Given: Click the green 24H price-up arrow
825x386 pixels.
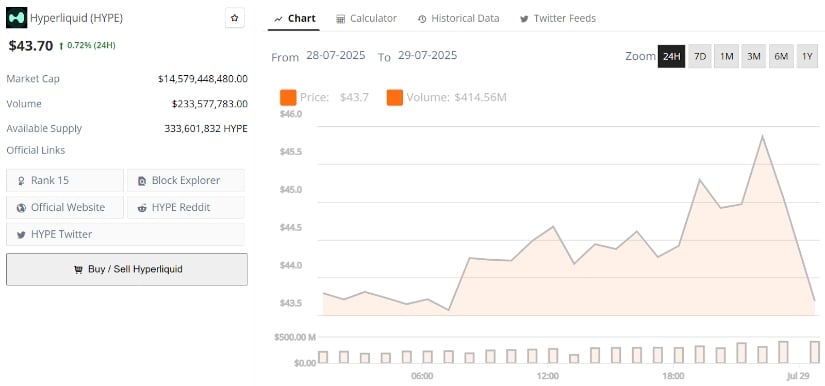Looking at the screenshot, I should click(x=62, y=46).
